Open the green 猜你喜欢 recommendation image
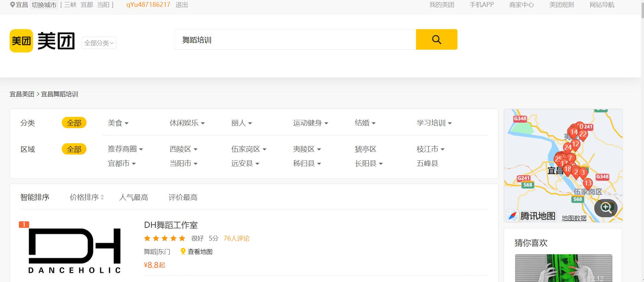 click(x=564, y=268)
